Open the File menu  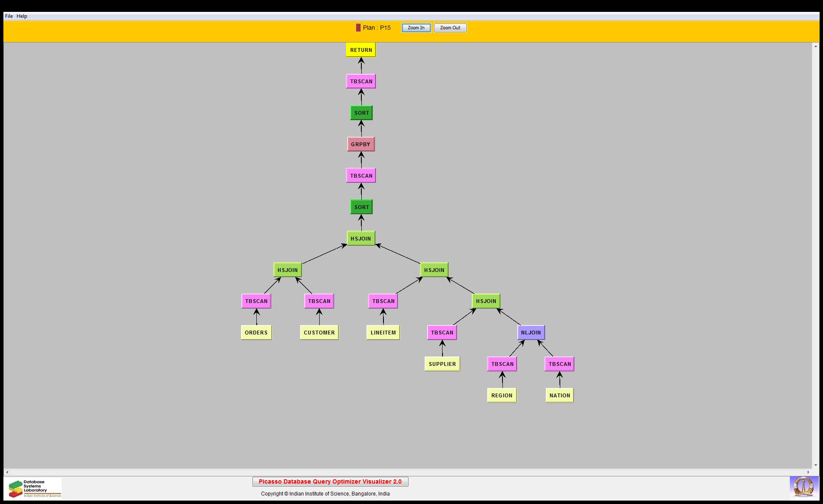9,16
